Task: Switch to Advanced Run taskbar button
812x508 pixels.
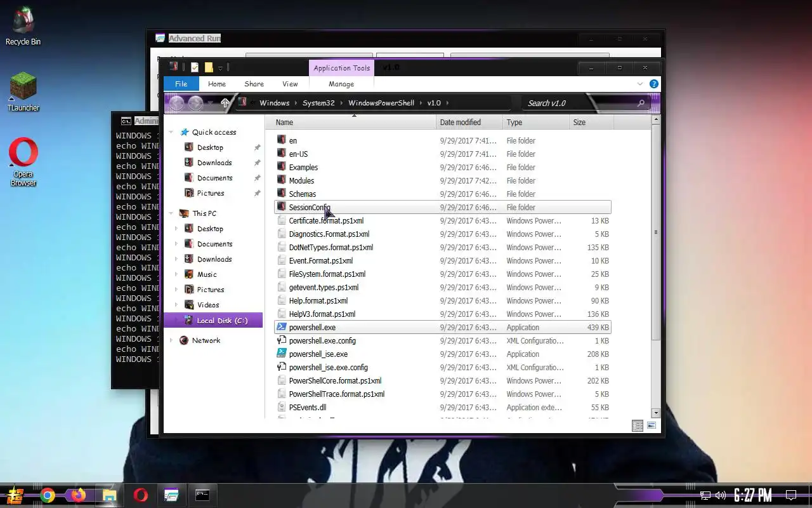Action: tap(171, 495)
